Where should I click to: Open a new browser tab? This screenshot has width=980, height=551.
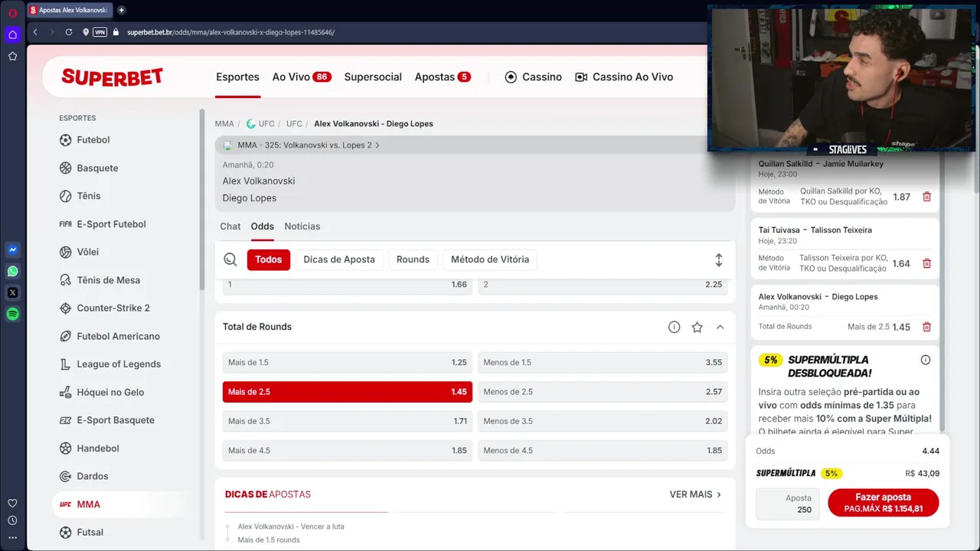click(x=121, y=10)
